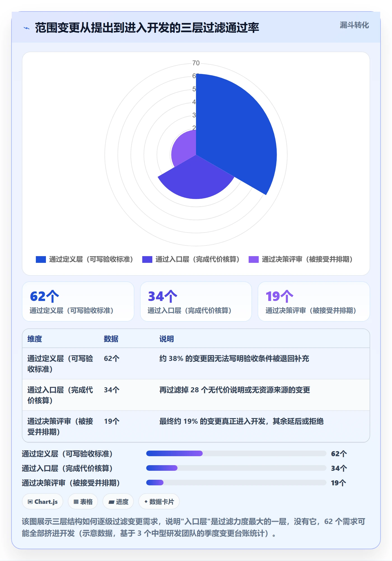The width and height of the screenshot is (392, 561).
Task: Click the 通过定义层 progress bar
Action: 236,453
